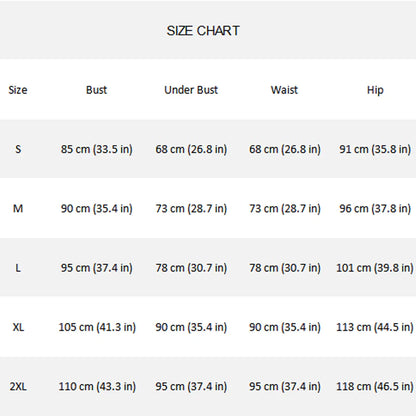This screenshot has height=416, width=416.
Task: Select hip value 91 cm (35.8 in)
Action: (x=375, y=149)
